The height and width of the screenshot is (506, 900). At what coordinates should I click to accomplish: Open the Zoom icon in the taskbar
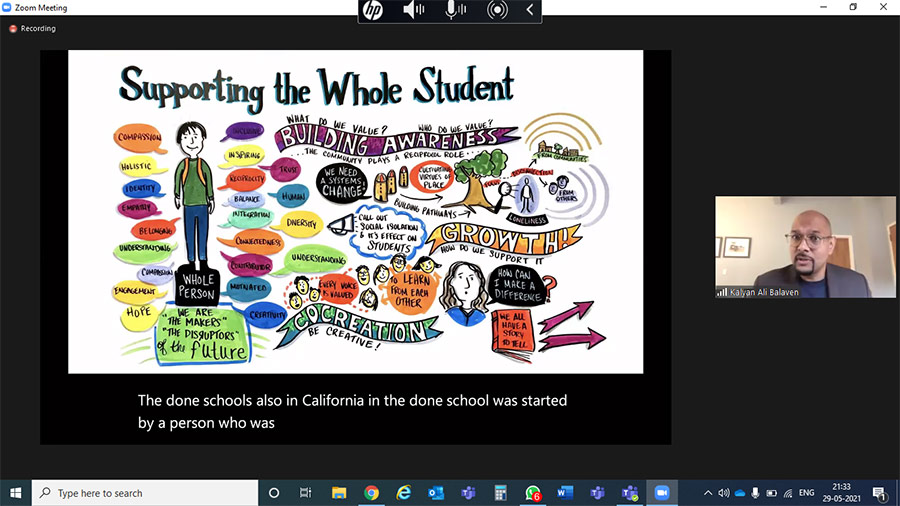(661, 493)
